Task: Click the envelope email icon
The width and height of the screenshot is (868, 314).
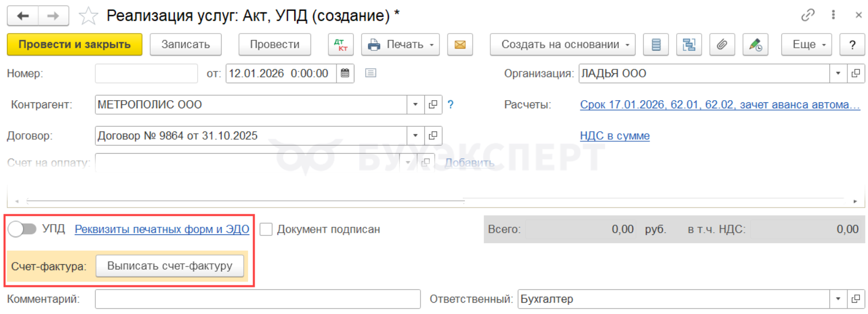Action: (460, 45)
